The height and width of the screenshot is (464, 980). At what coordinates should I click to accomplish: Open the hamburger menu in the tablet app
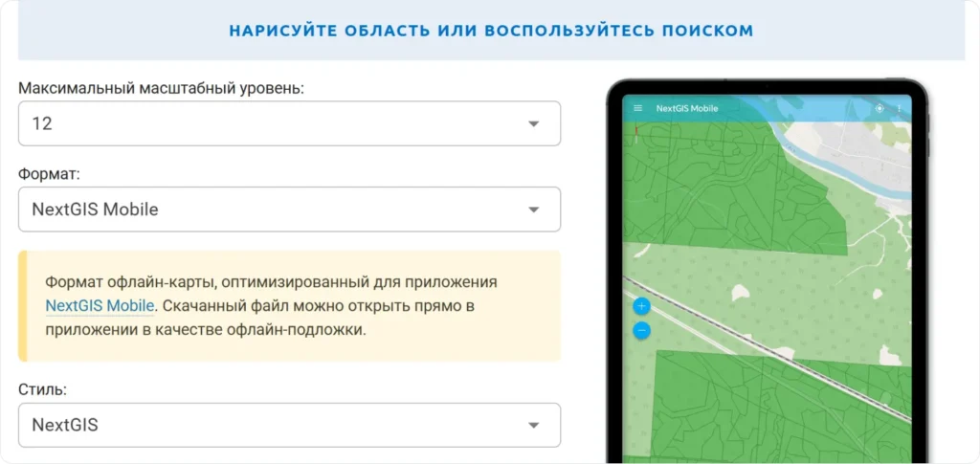click(638, 108)
